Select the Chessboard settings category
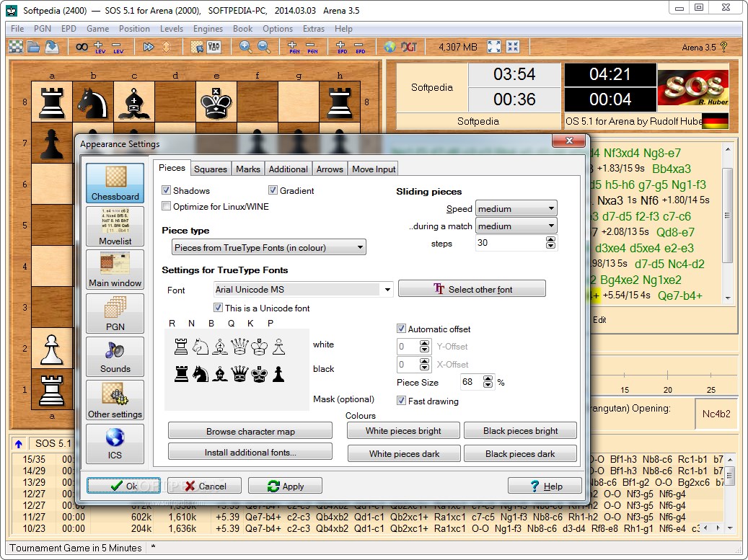Image resolution: width=748 pixels, height=560 pixels. point(115,183)
